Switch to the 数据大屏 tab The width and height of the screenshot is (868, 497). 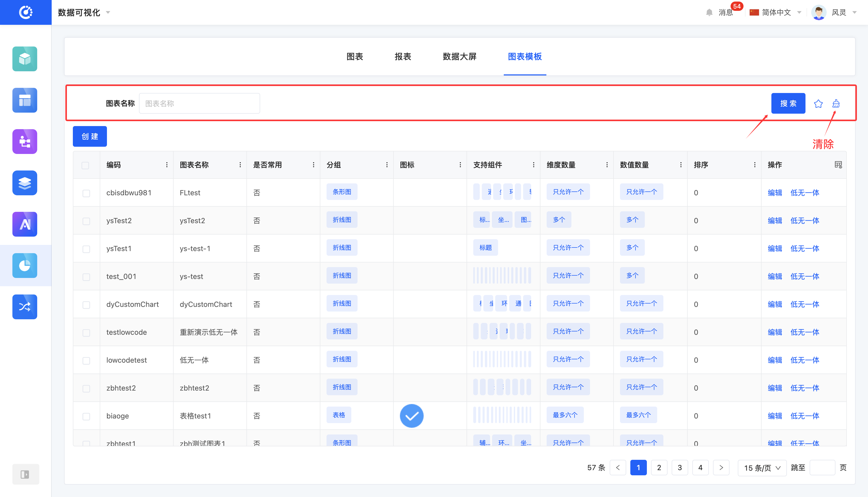coord(459,57)
